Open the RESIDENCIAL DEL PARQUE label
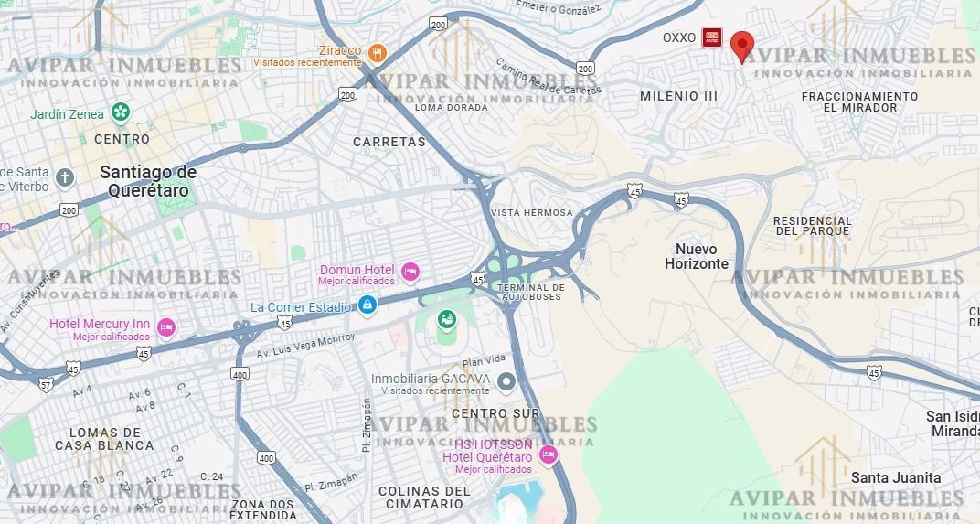 pos(813,226)
